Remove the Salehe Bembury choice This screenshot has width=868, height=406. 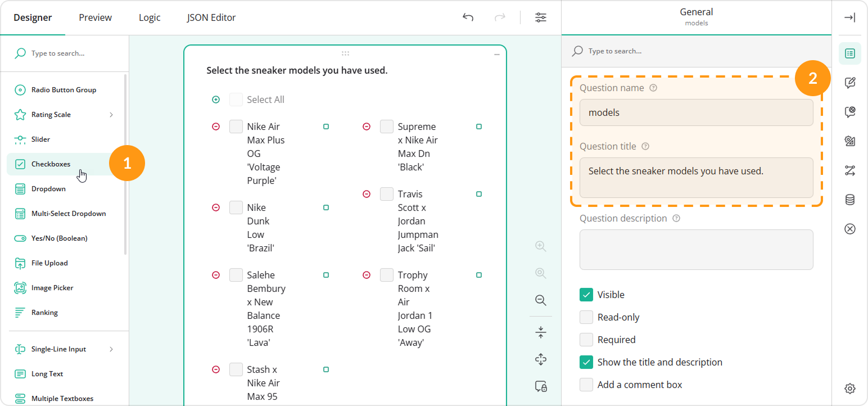tap(216, 275)
